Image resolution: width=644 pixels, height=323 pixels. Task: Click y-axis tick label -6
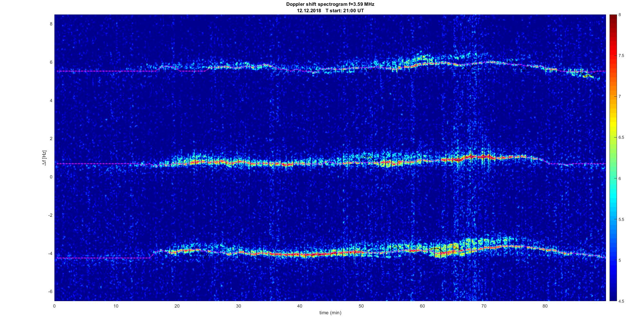[x=50, y=292]
